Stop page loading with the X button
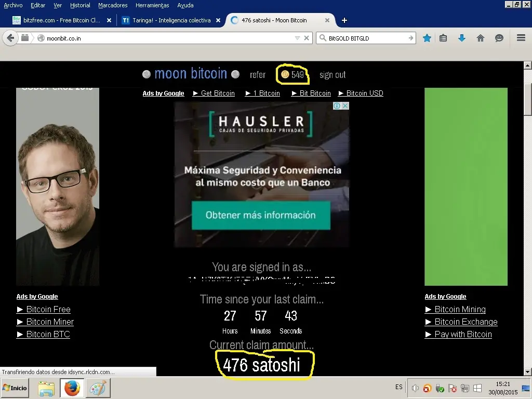Viewport: 532px width, 399px height. click(307, 38)
